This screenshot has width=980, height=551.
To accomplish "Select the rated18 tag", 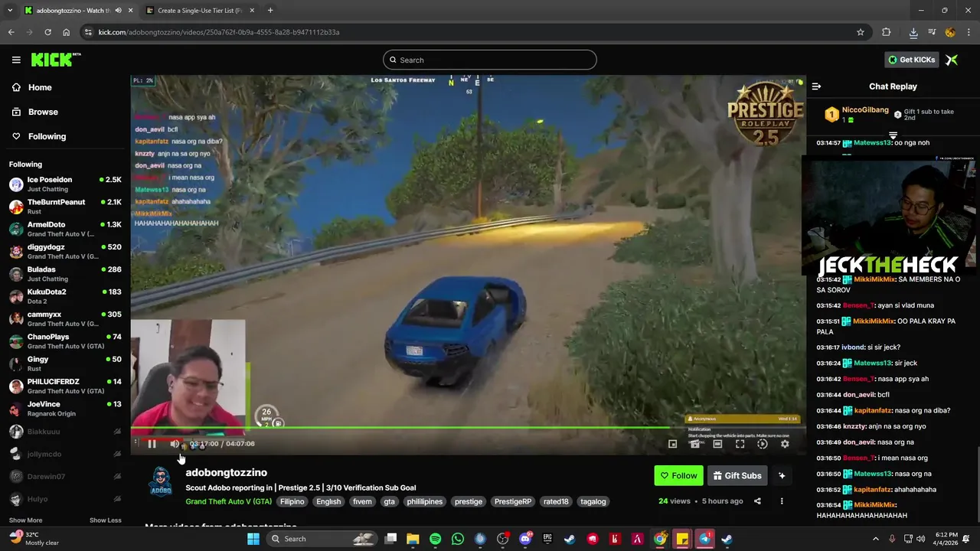I will [556, 501].
